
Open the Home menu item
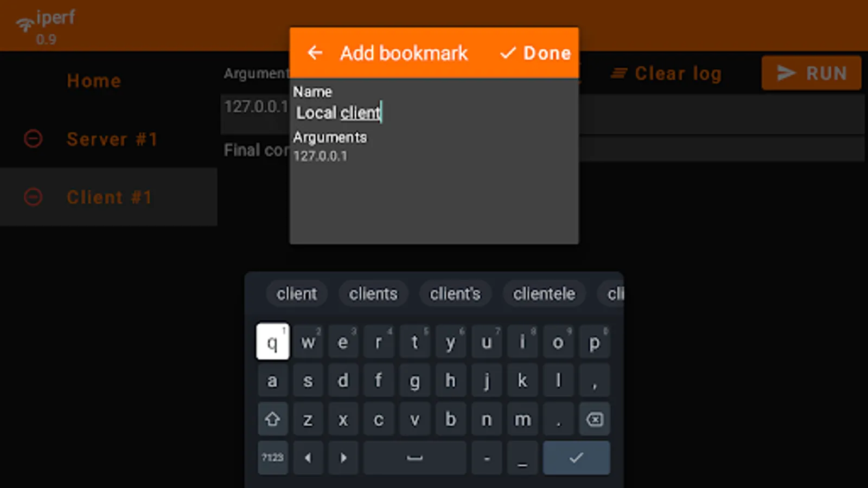94,81
